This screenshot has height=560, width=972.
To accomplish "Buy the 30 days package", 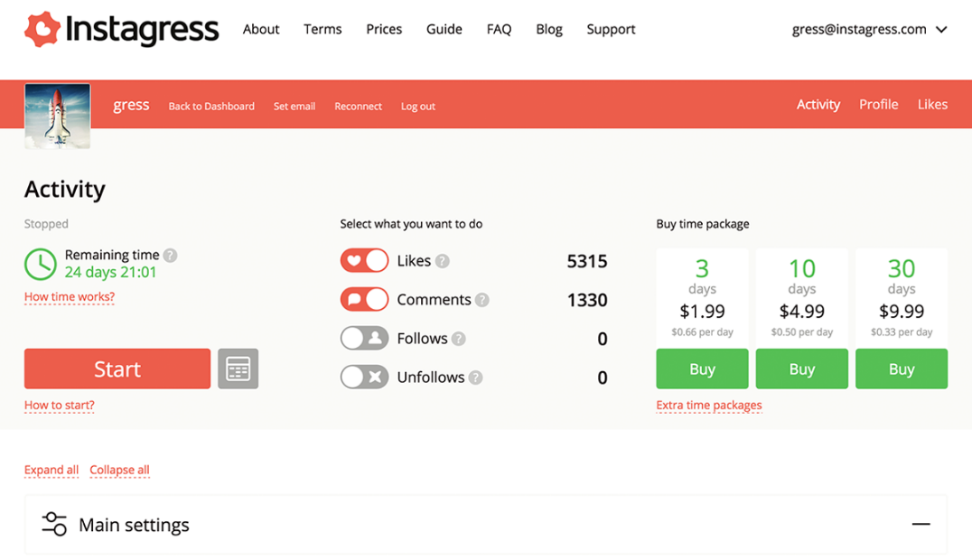I will point(901,369).
